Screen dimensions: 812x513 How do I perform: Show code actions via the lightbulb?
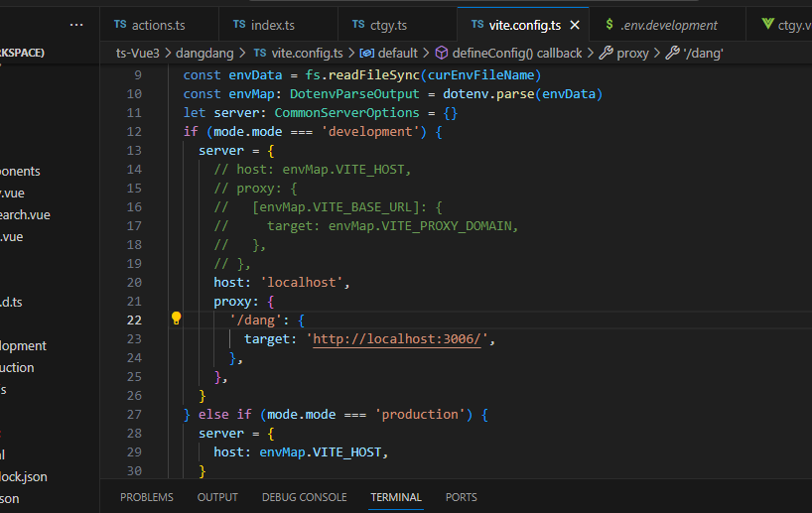[176, 319]
